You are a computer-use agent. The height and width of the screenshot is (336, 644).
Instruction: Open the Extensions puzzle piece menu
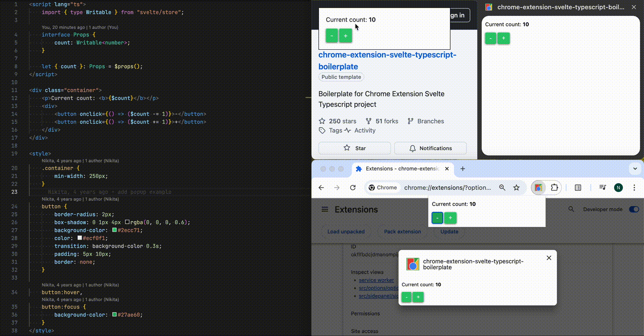tap(554, 188)
